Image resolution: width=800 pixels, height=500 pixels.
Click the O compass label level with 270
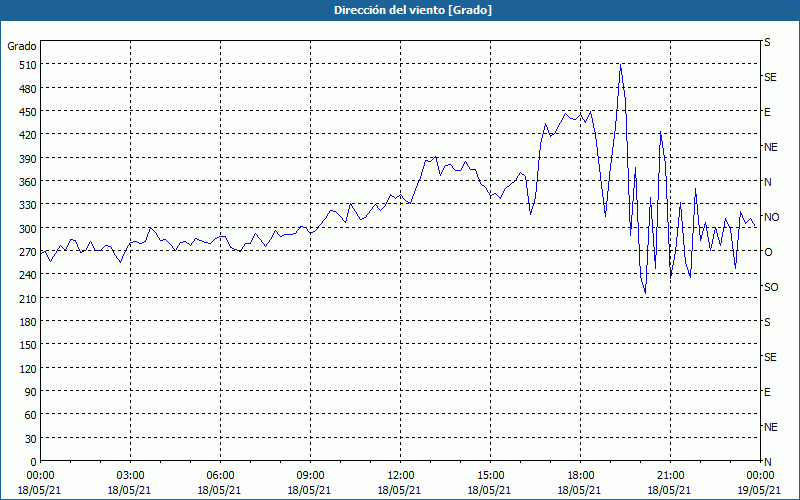coord(768,252)
